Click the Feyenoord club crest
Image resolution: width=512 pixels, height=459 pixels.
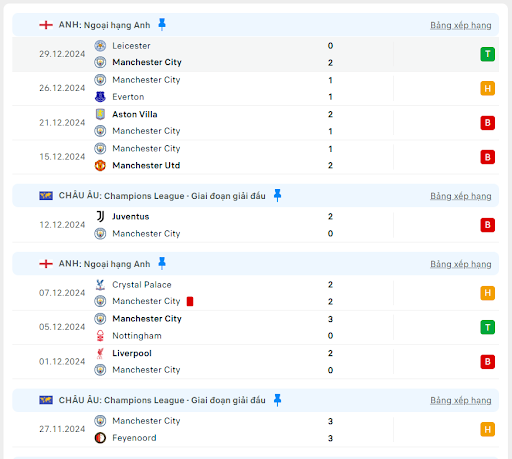point(100,438)
